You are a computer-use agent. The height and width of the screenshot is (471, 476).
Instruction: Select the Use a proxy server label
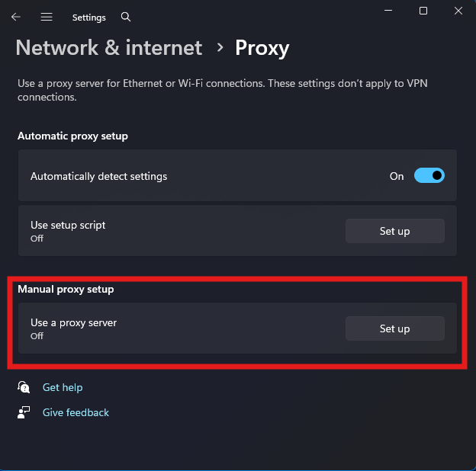(73, 322)
